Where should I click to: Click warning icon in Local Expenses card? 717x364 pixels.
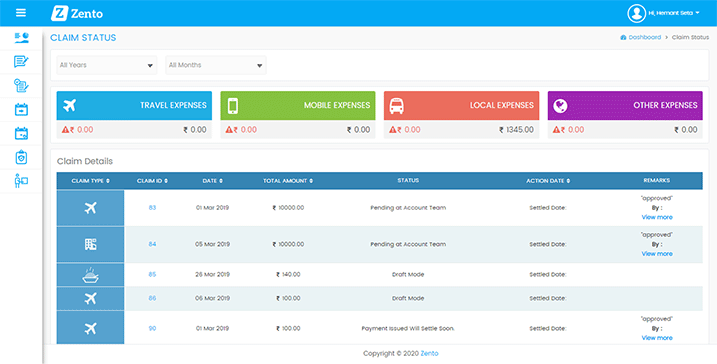(x=392, y=130)
